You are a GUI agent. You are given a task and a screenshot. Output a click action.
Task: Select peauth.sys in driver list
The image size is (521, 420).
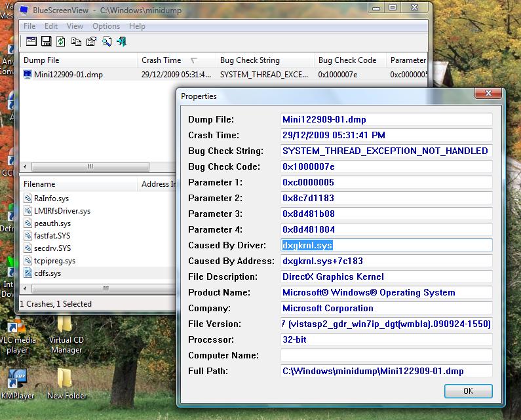click(x=52, y=223)
